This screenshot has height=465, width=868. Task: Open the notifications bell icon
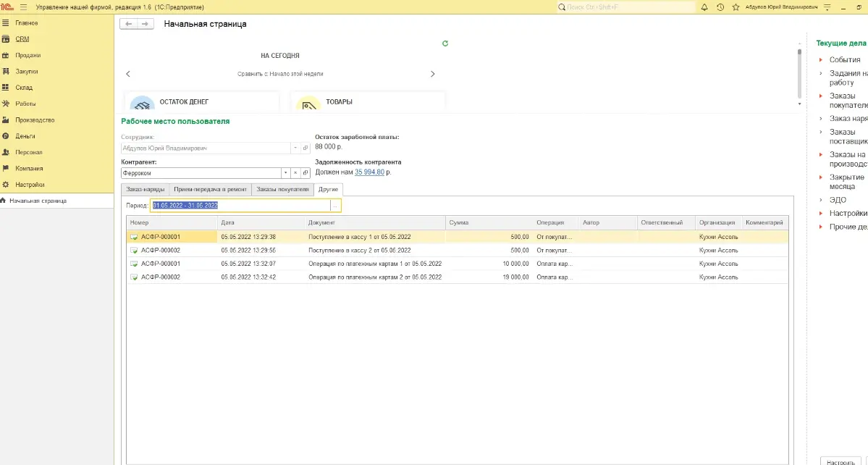(x=703, y=7)
